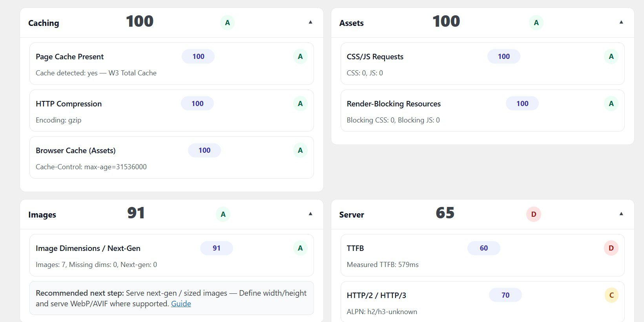644x322 pixels.
Task: Click the Server grade D badge
Action: click(533, 214)
